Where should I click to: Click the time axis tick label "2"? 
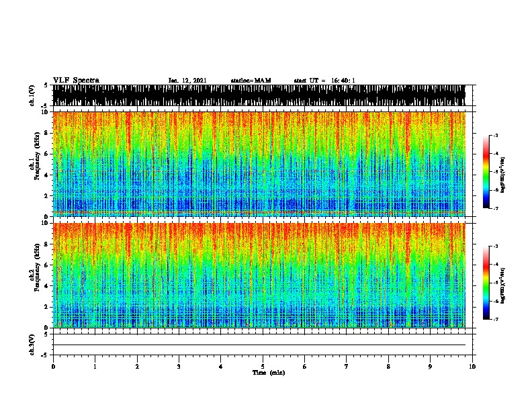137,367
